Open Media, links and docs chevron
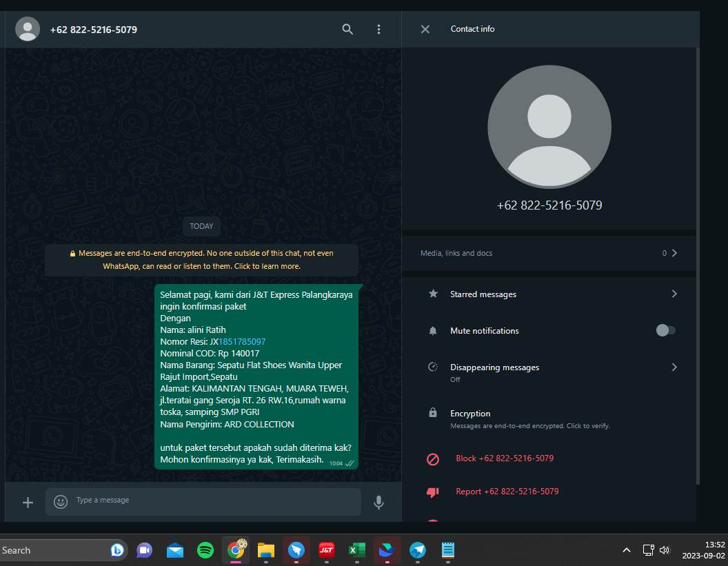This screenshot has height=566, width=728. point(674,253)
